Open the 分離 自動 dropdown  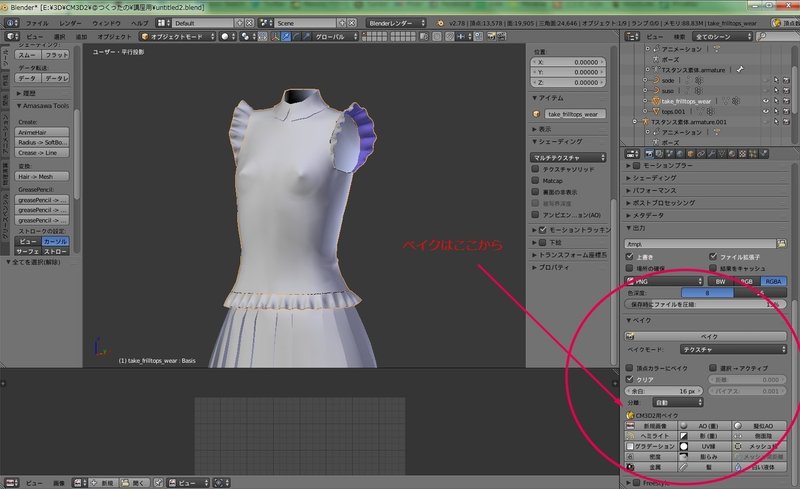(678, 403)
